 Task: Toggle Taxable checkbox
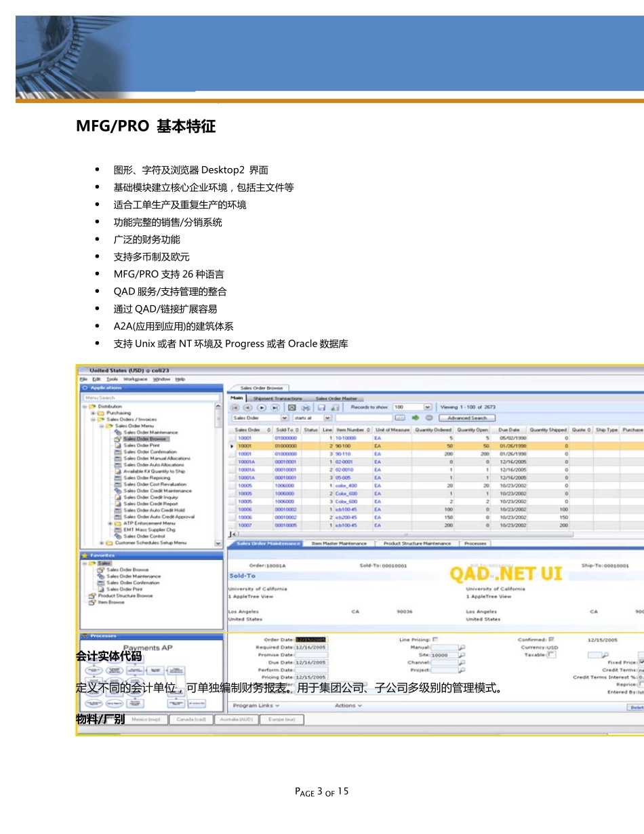pyautogui.click(x=551, y=655)
